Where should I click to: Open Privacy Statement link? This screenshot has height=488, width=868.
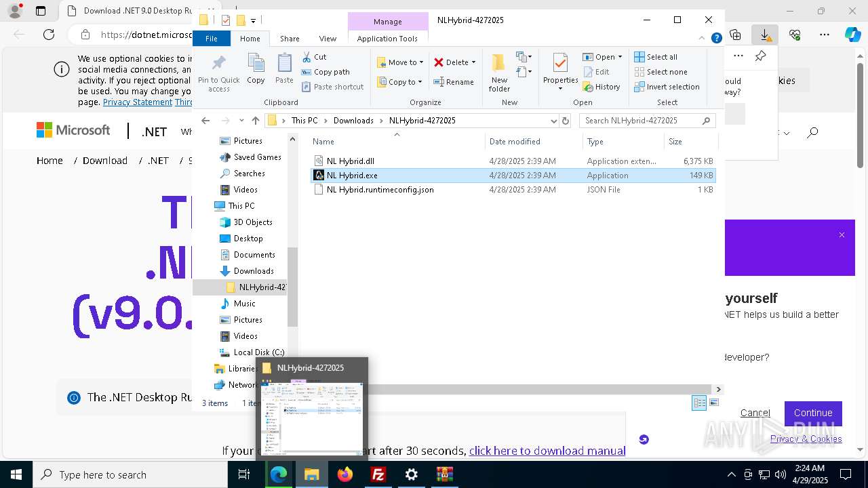138,102
